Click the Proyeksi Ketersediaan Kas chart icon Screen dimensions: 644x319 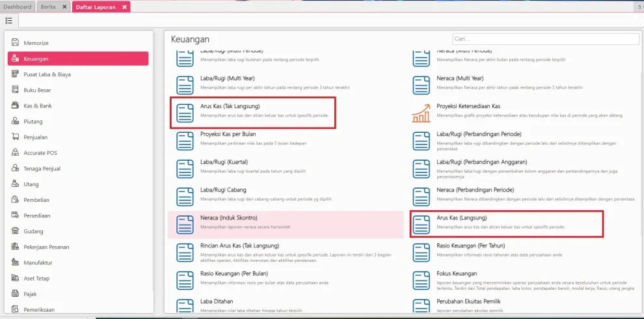coord(421,113)
